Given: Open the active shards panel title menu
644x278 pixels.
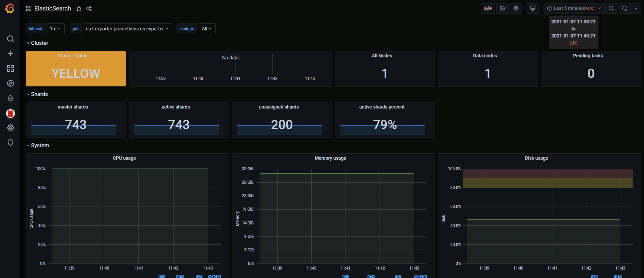Looking at the screenshot, I should (176, 107).
